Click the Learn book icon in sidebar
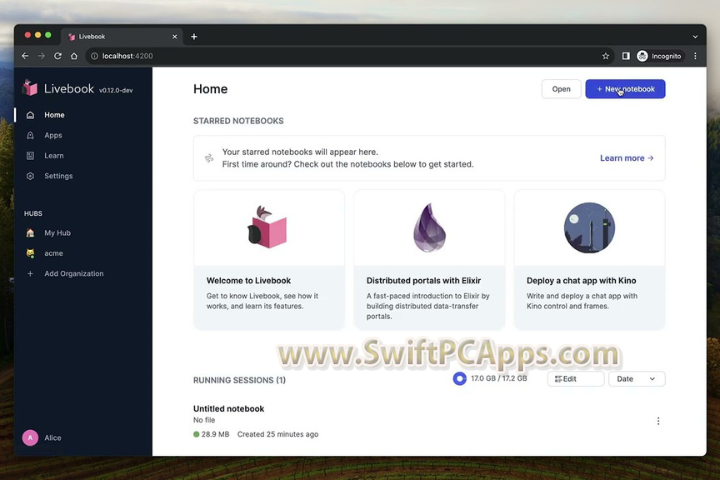 click(x=30, y=156)
